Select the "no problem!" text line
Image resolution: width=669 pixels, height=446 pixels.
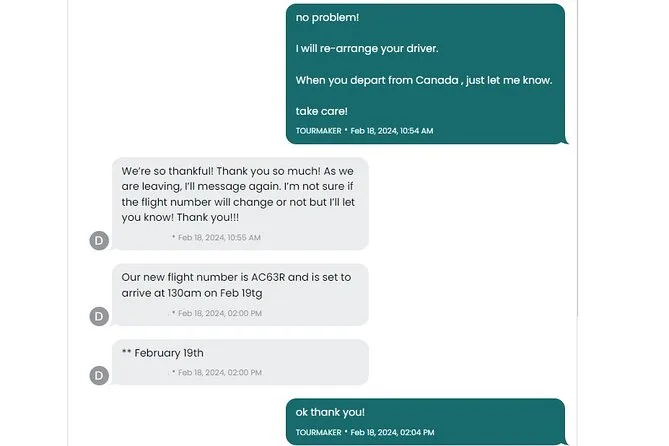click(327, 17)
